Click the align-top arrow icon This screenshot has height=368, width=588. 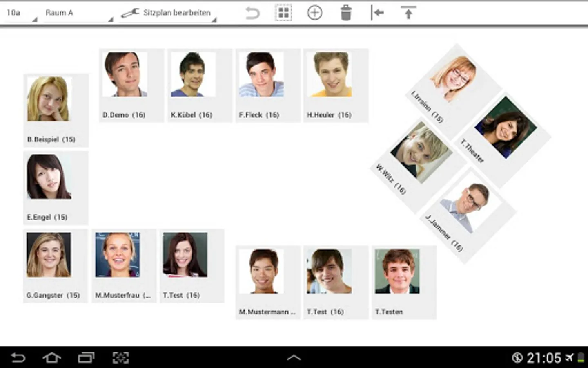coord(408,13)
